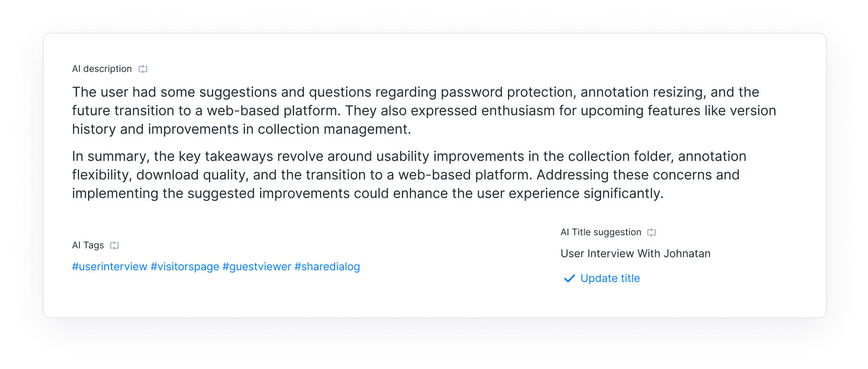868x369 pixels.
Task: Open the #sharedialog tag
Action: click(x=327, y=267)
